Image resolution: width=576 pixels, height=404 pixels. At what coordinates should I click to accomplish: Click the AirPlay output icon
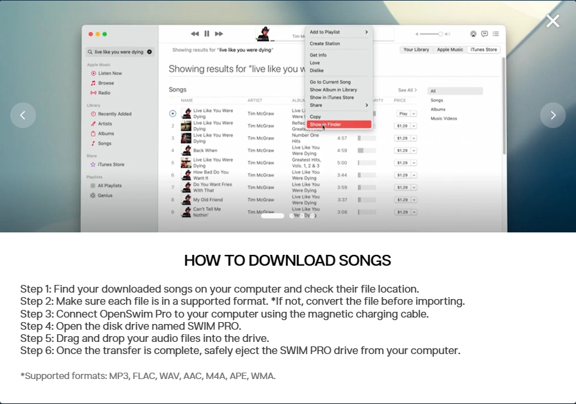[x=473, y=34]
